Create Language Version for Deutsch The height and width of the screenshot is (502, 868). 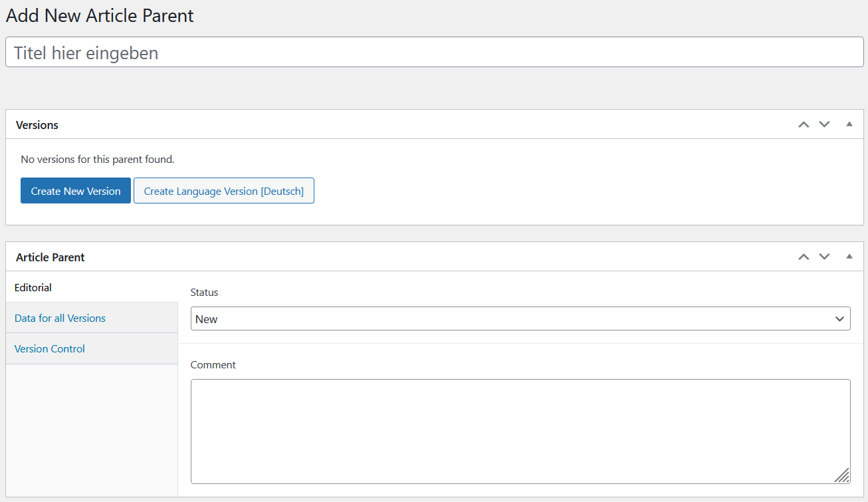click(x=224, y=191)
